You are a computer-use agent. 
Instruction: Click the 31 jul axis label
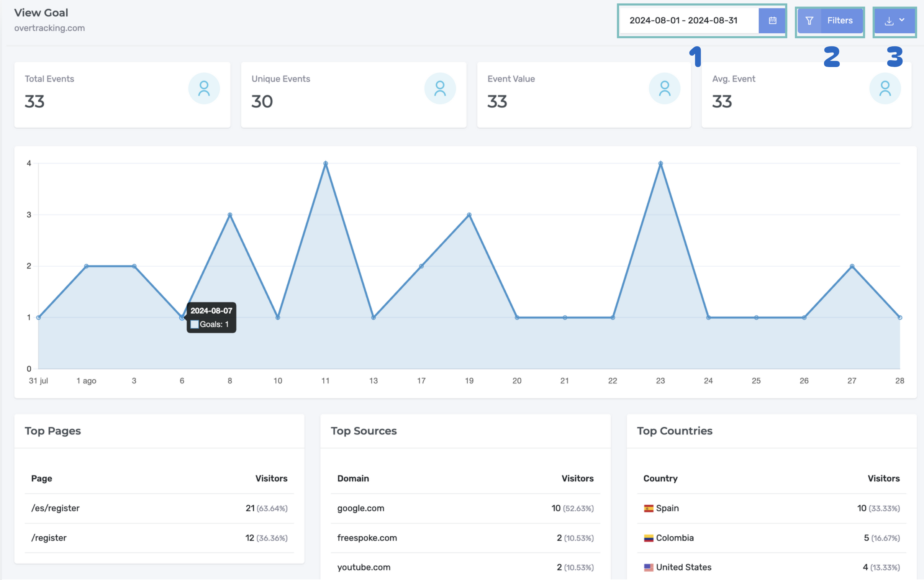[38, 381]
